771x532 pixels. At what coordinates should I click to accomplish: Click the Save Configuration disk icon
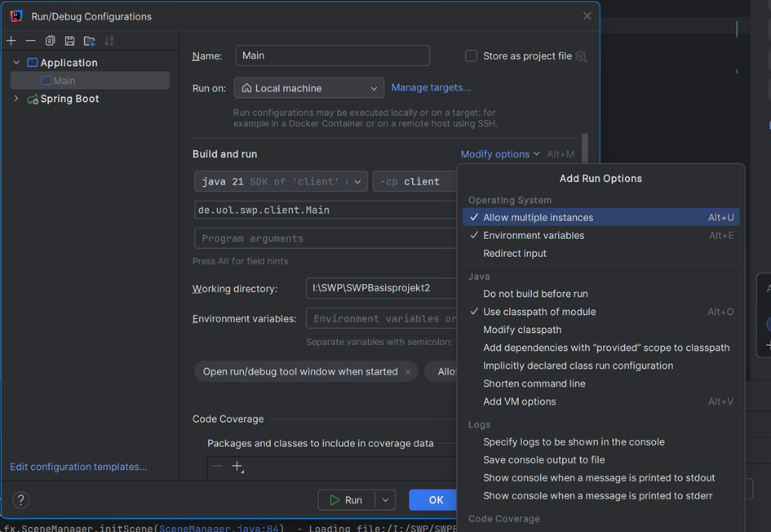(70, 41)
